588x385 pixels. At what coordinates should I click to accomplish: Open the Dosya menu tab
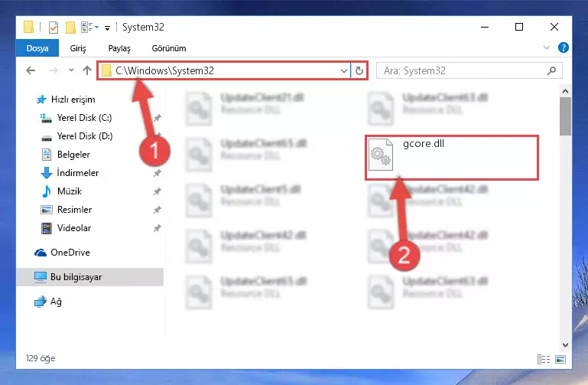coord(37,48)
